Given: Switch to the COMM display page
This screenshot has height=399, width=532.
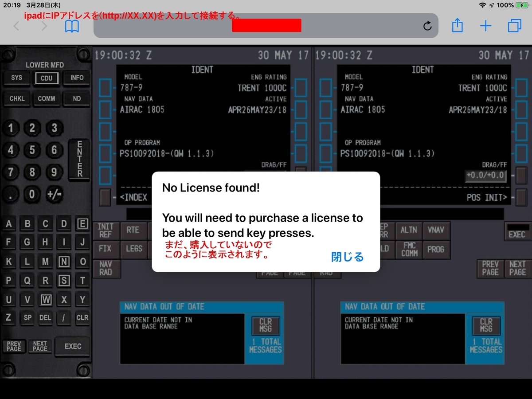Looking at the screenshot, I should click(47, 98).
